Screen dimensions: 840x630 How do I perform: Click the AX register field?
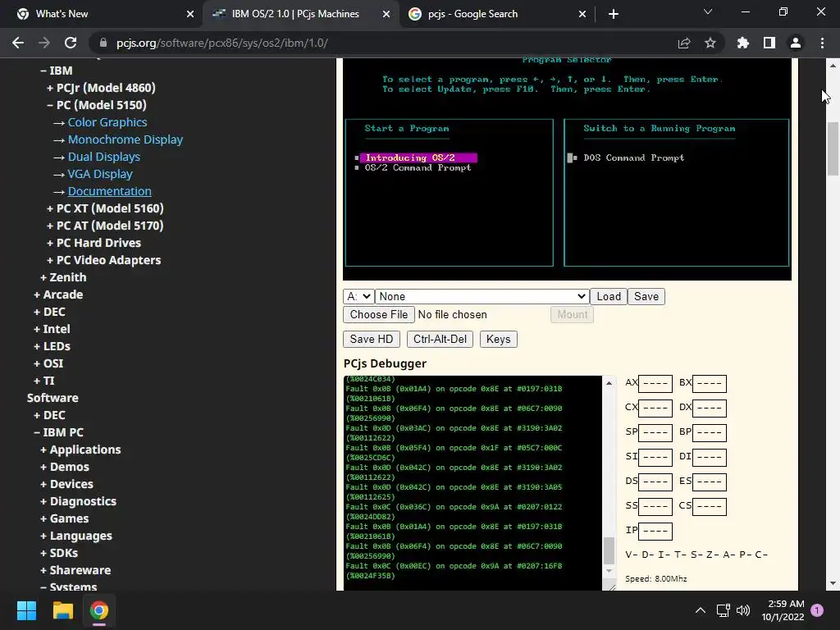tap(655, 384)
